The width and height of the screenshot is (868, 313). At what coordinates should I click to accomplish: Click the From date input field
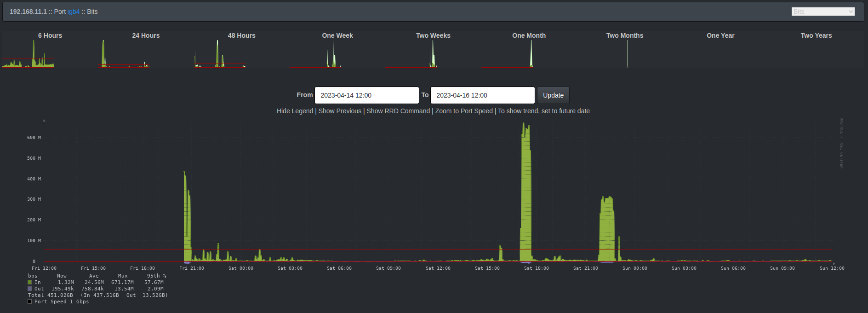pyautogui.click(x=366, y=95)
